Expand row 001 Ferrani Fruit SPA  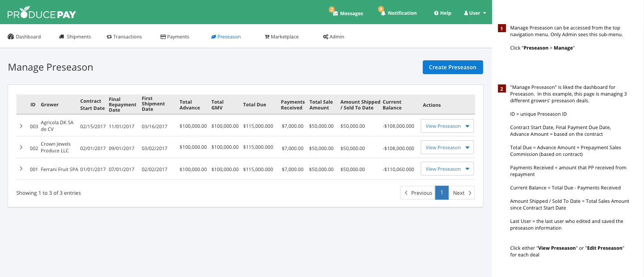(21, 168)
